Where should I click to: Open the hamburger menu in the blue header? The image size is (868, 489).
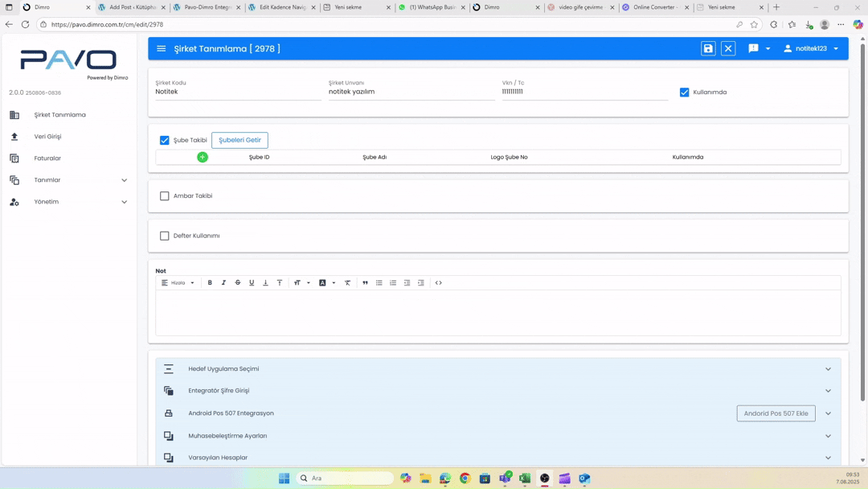[162, 49]
